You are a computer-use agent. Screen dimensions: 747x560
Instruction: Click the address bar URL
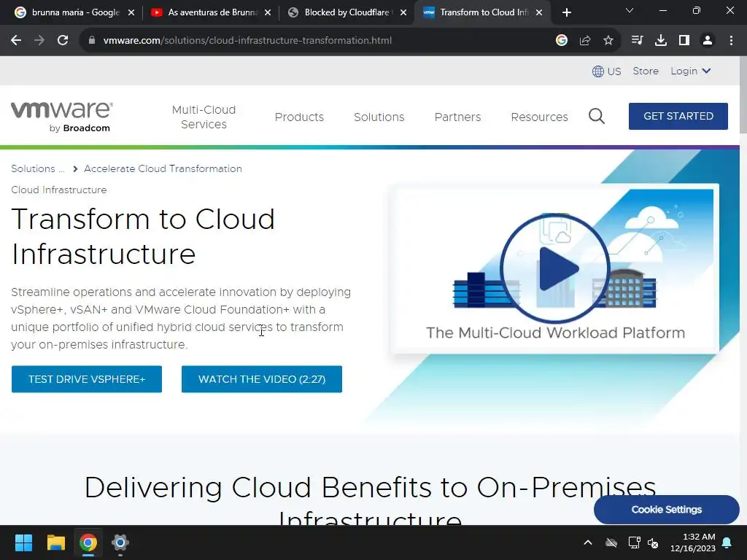[x=247, y=41]
